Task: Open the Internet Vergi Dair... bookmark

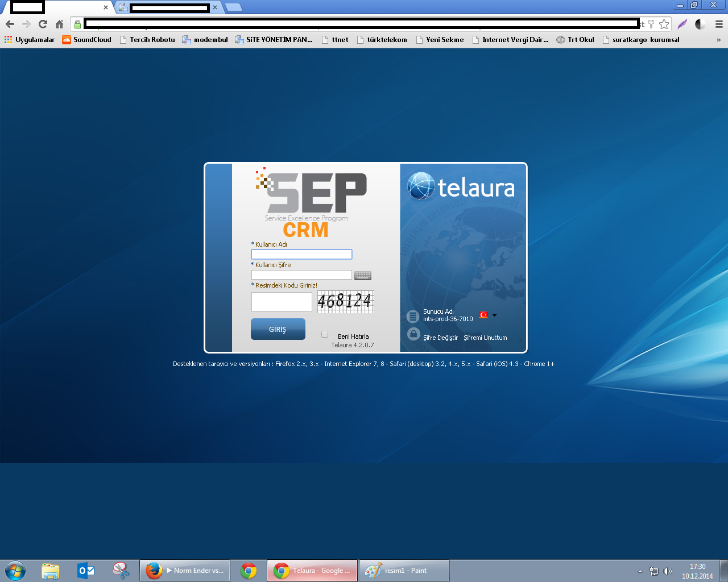Action: pyautogui.click(x=511, y=40)
